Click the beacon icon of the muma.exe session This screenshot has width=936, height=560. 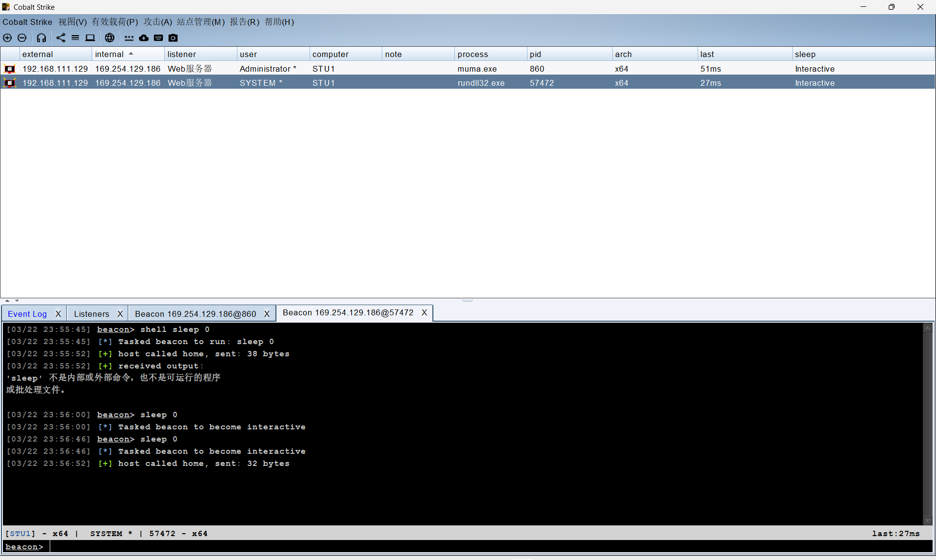(x=10, y=69)
